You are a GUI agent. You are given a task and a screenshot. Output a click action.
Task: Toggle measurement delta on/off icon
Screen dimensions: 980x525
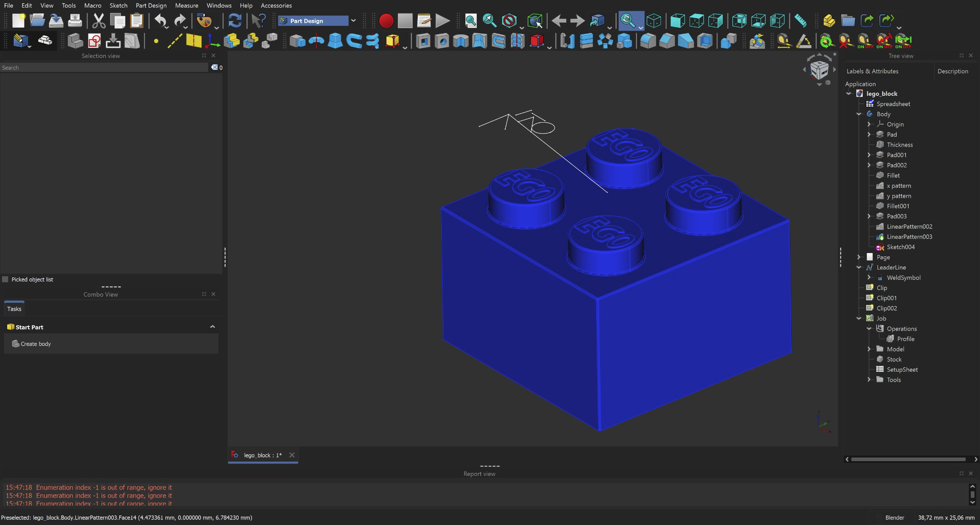(903, 41)
